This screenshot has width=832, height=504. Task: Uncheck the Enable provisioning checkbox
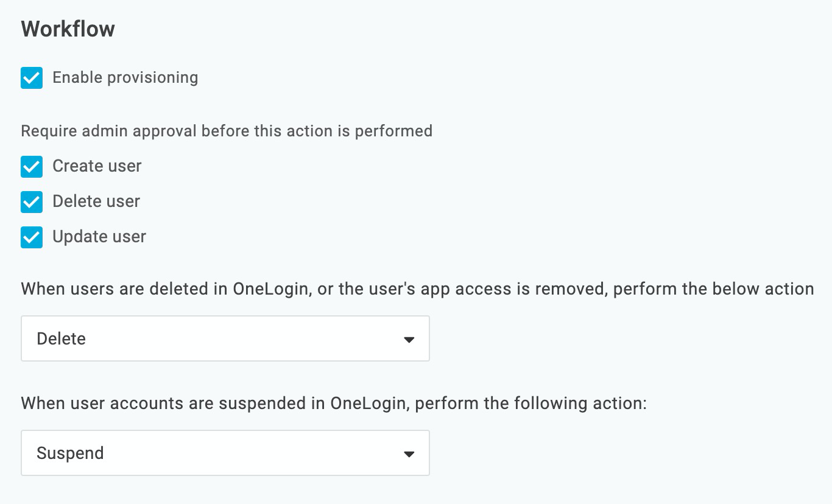point(32,78)
